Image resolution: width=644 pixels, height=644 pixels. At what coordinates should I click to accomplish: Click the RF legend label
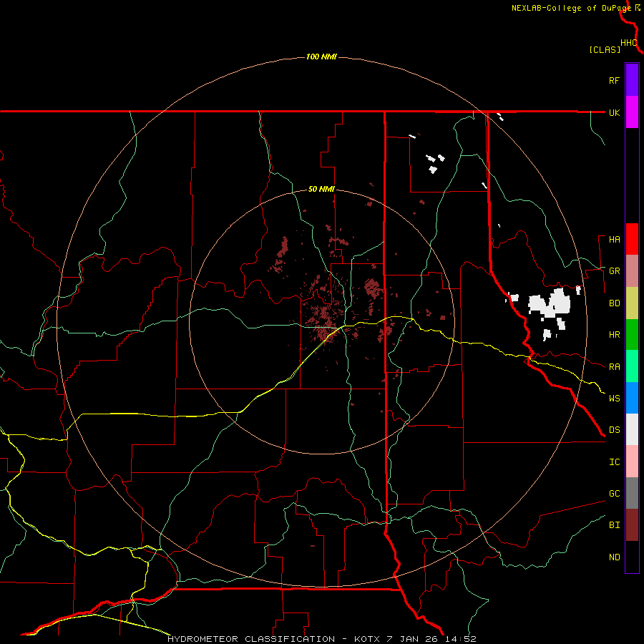[x=614, y=81]
